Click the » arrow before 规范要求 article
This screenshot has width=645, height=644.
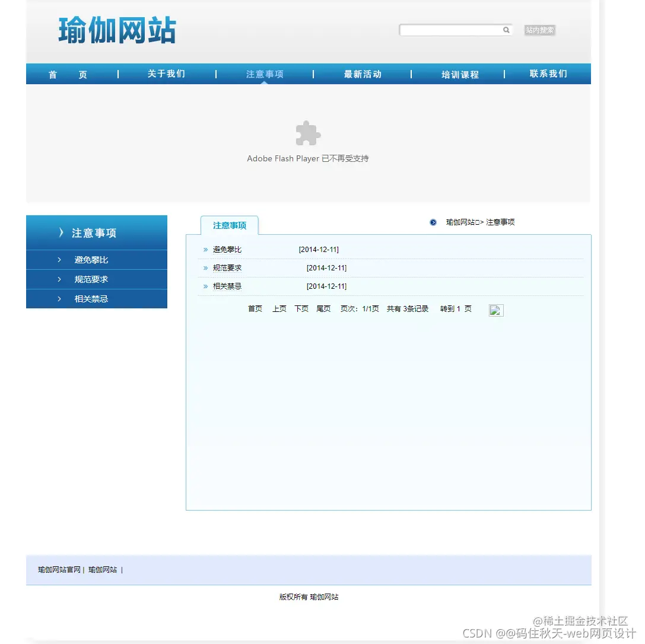(205, 267)
